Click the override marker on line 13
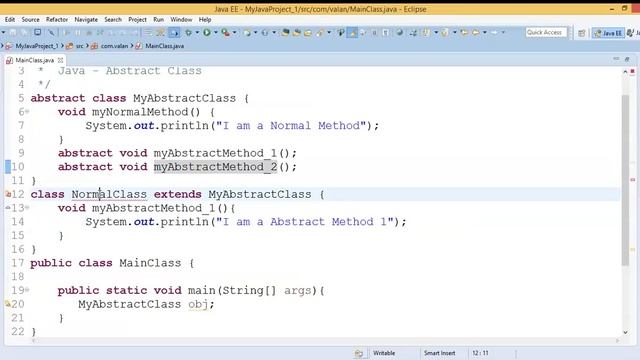This screenshot has width=640, height=360. 8,208
